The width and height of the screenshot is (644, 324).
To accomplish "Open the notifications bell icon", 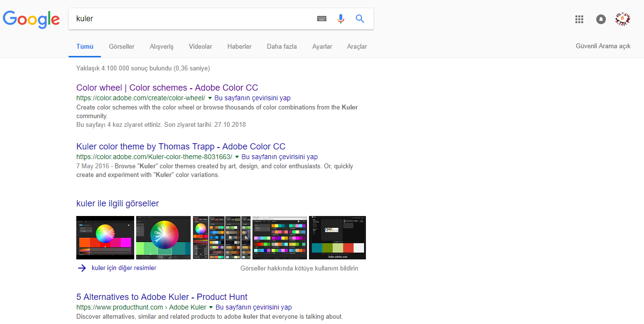I will pos(601,19).
